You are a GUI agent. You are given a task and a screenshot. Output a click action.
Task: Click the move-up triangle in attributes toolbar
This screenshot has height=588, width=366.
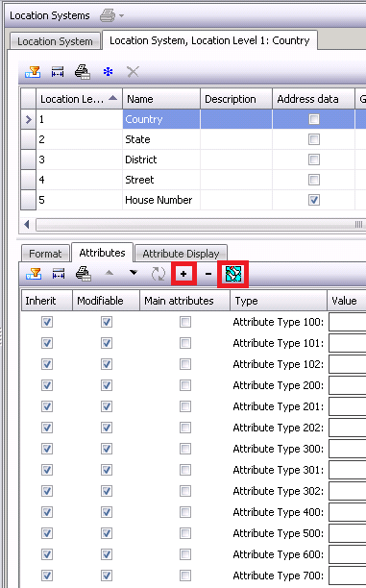(x=110, y=273)
